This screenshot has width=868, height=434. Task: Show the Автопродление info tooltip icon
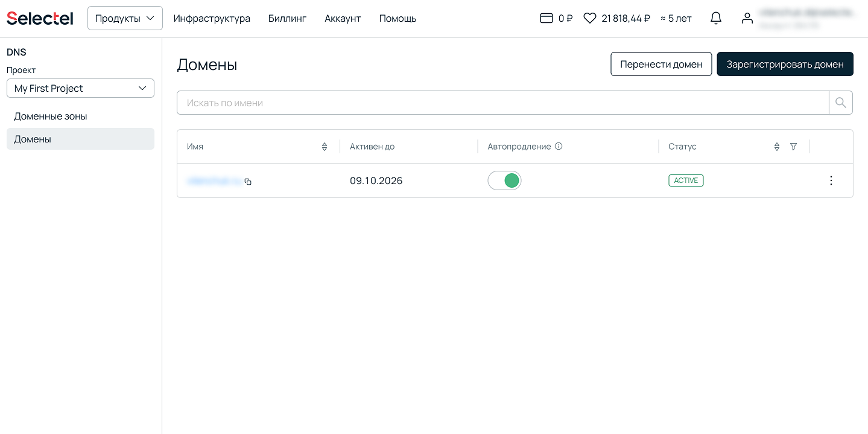[559, 146]
